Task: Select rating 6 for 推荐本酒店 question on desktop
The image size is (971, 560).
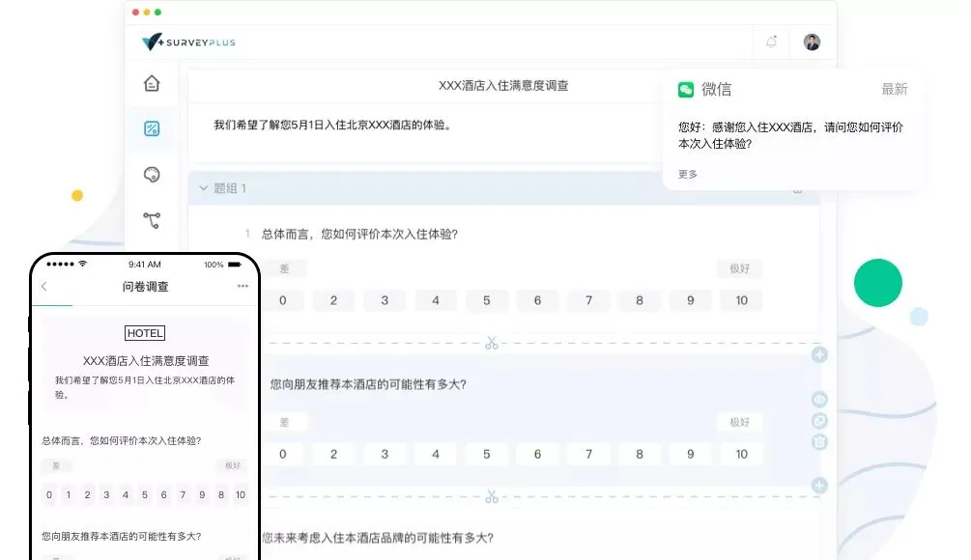Action: pyautogui.click(x=537, y=454)
